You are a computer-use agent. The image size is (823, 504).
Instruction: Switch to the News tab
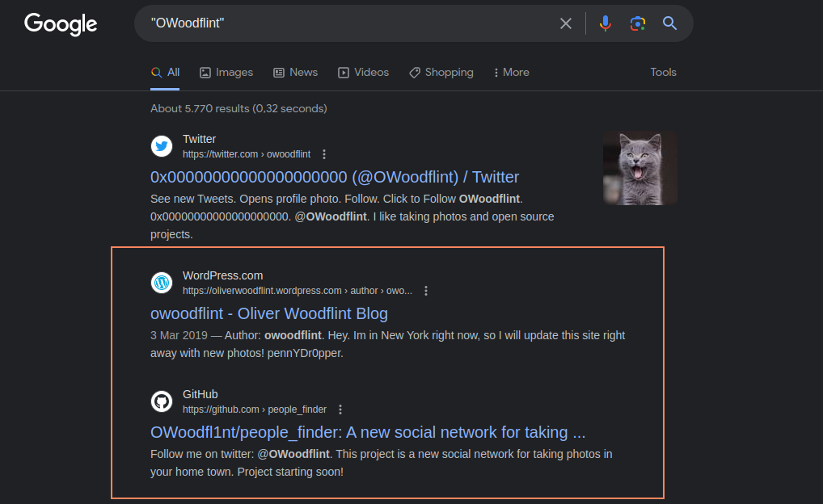pos(295,72)
